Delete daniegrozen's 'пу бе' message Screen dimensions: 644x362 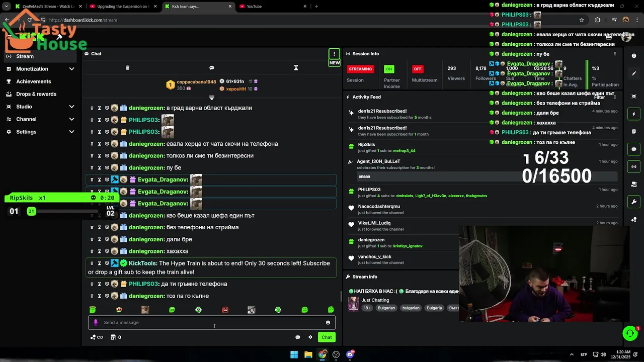pos(92,167)
